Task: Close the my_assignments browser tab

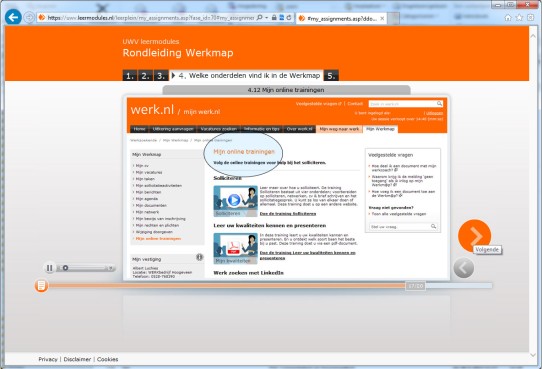Action: point(382,19)
